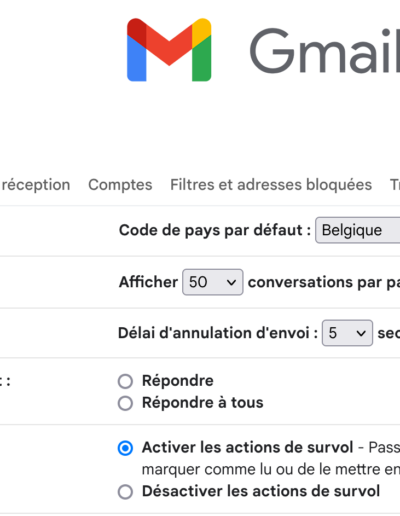Click chevron arrow of the 5 seconds selector
400x516 pixels.
pos(361,333)
